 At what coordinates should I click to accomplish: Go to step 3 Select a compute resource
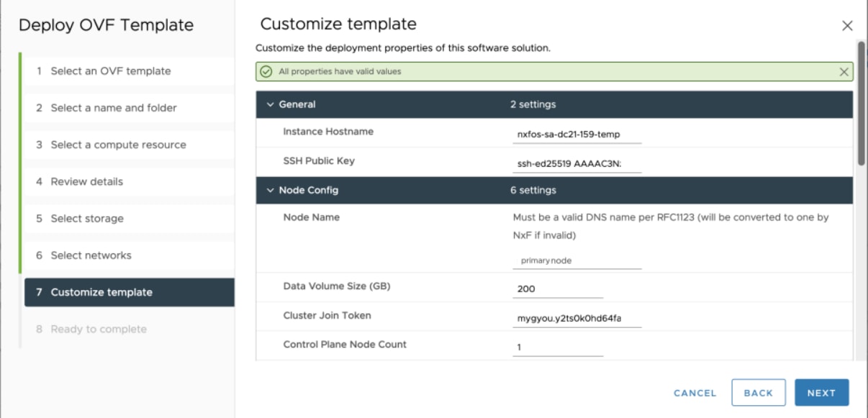click(x=129, y=145)
